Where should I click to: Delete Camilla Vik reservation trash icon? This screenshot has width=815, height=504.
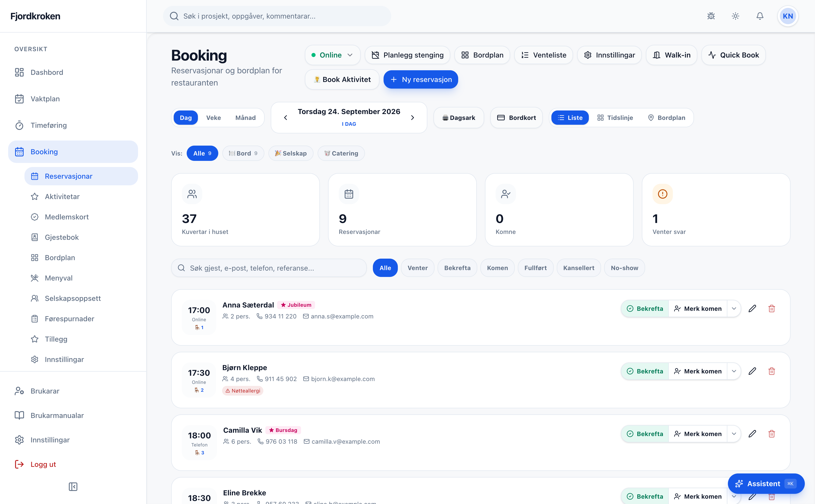click(x=772, y=434)
